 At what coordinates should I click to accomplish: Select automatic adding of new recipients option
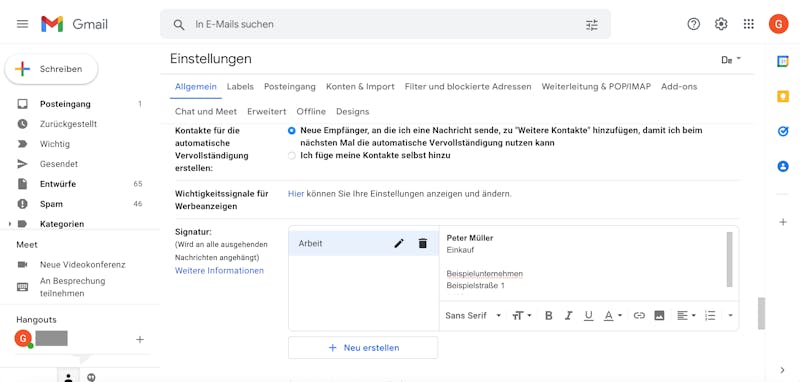click(x=291, y=131)
